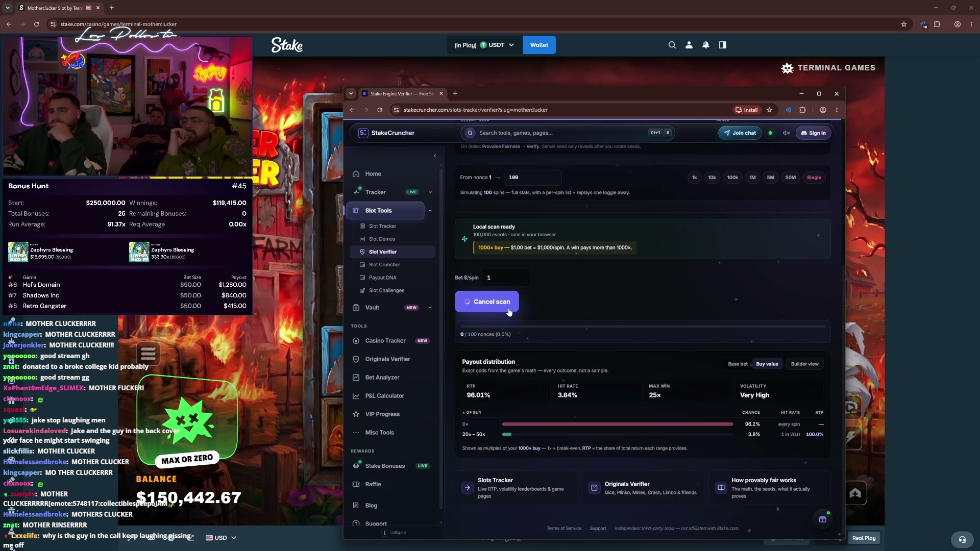Collapse StakeCruncher sidebar arrow
Image resolution: width=980 pixels, height=551 pixels.
(435, 156)
